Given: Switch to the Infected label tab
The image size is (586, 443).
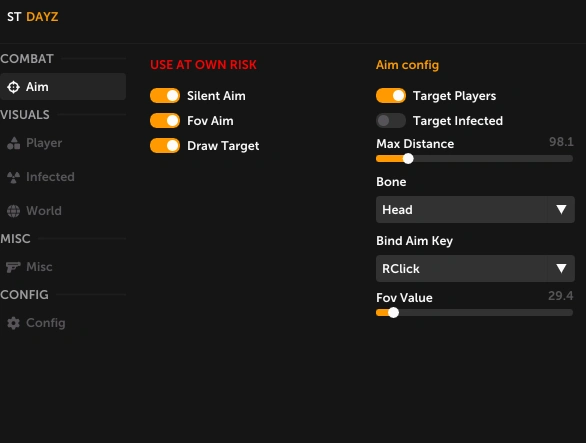Looking at the screenshot, I should pyautogui.click(x=50, y=177).
